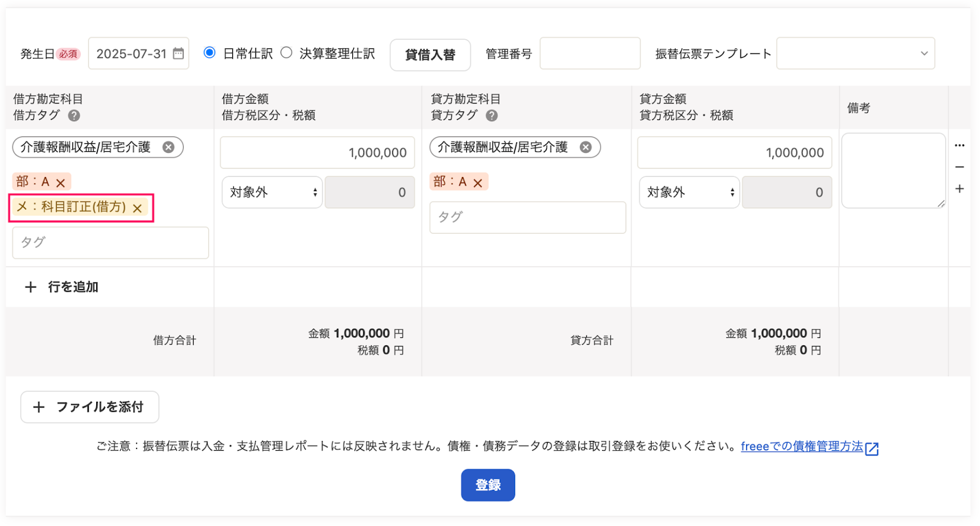
Task: Click 貸方勘定科目 column header
Action: [466, 99]
